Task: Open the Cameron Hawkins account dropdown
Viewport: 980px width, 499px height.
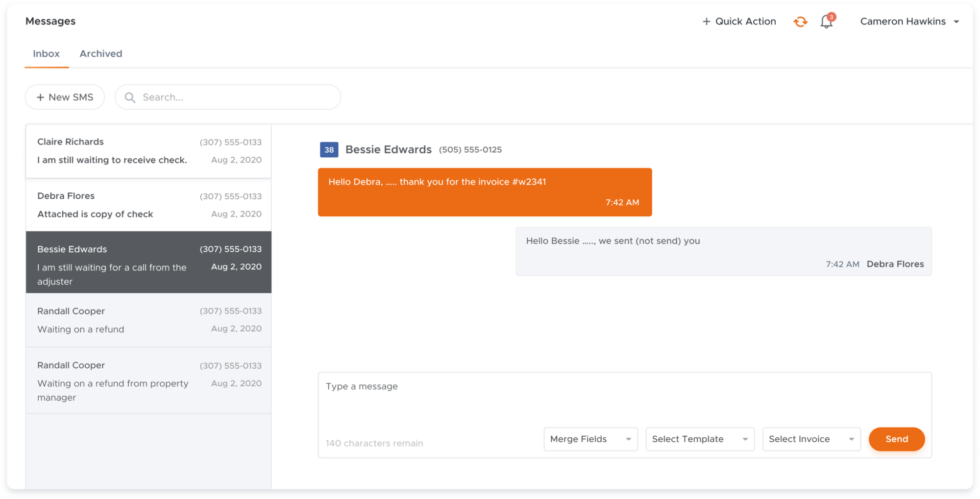Action: click(x=909, y=22)
